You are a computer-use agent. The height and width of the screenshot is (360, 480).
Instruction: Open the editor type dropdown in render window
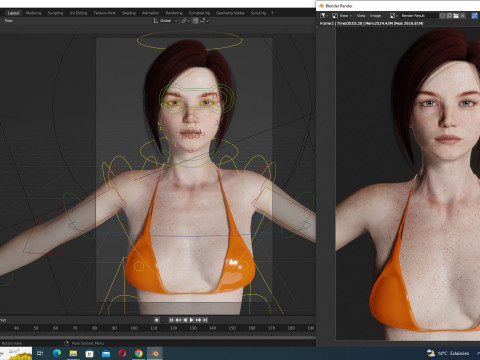[x=324, y=16]
